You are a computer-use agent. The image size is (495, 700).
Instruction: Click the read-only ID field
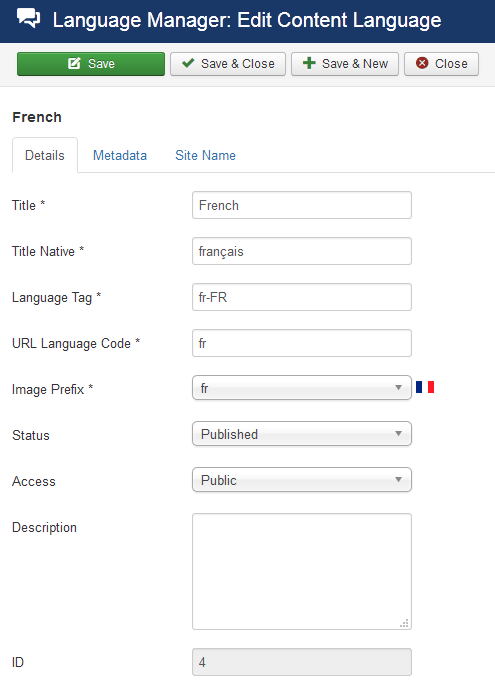click(x=302, y=662)
